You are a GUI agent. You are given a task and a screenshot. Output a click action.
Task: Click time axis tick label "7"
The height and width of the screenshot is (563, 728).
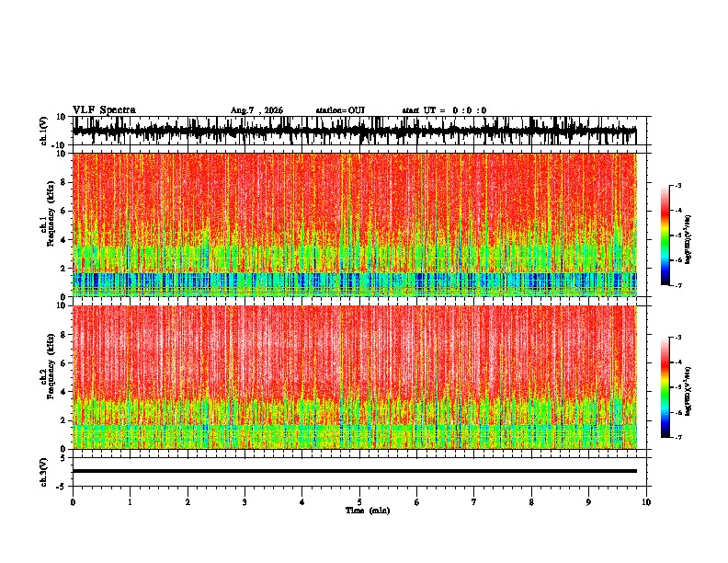tap(474, 502)
